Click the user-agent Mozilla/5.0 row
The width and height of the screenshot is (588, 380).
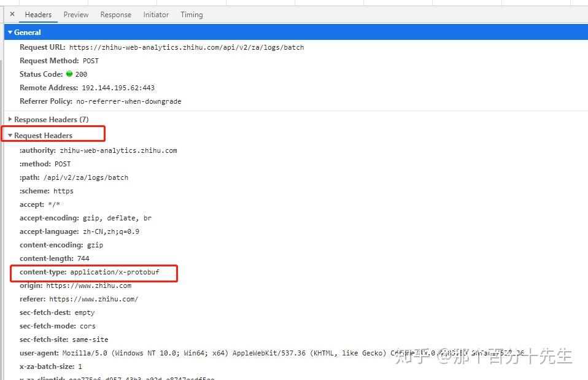(272, 353)
